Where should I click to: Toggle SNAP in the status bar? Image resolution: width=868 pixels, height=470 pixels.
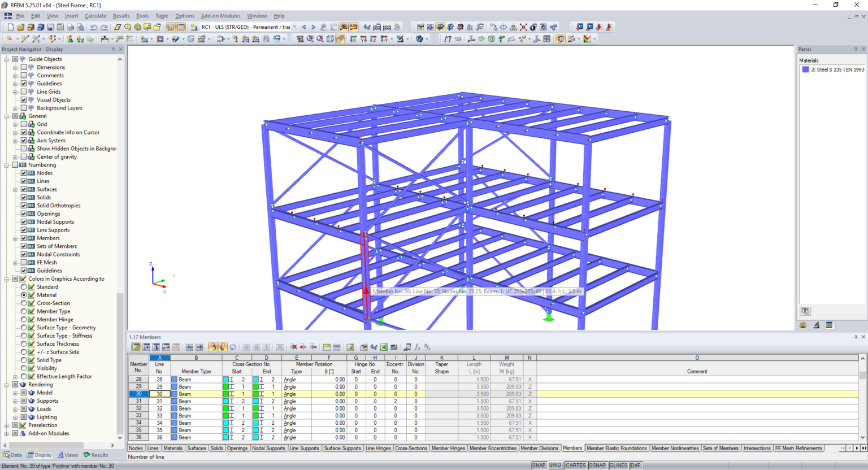click(x=539, y=465)
